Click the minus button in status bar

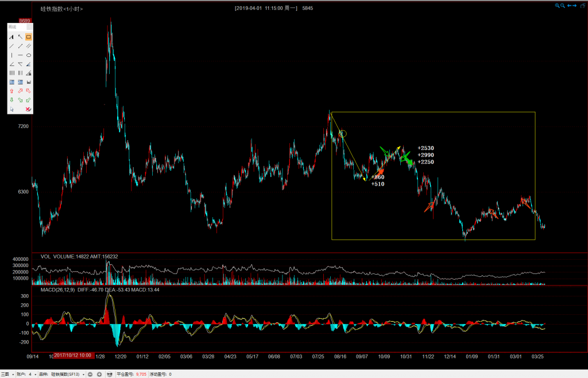tap(90, 374)
